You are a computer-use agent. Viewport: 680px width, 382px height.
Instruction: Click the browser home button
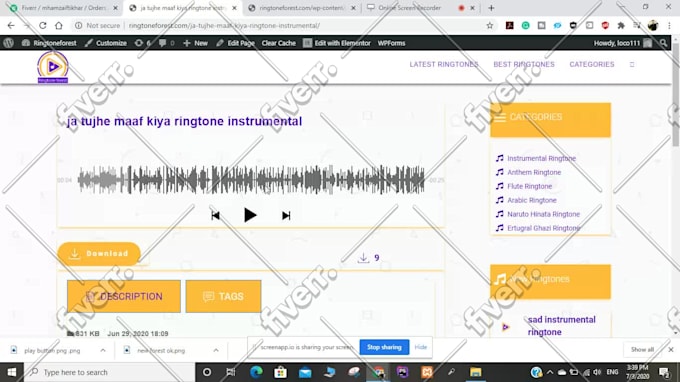click(59, 26)
